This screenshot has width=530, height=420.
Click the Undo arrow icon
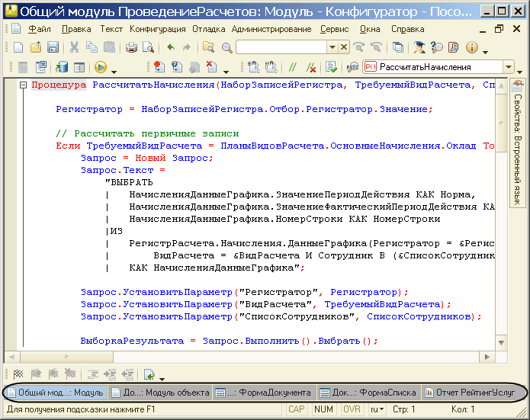coord(169,47)
